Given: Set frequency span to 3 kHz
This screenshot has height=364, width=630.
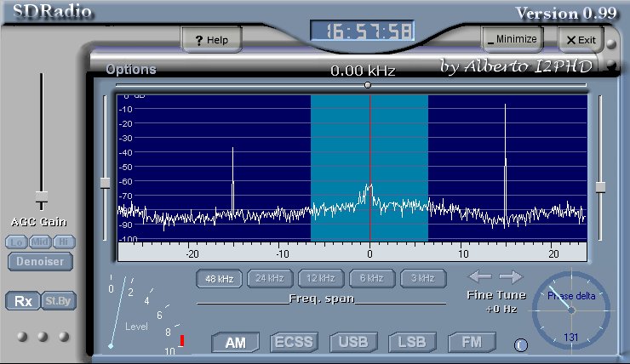Looking at the screenshot, I should 423,278.
